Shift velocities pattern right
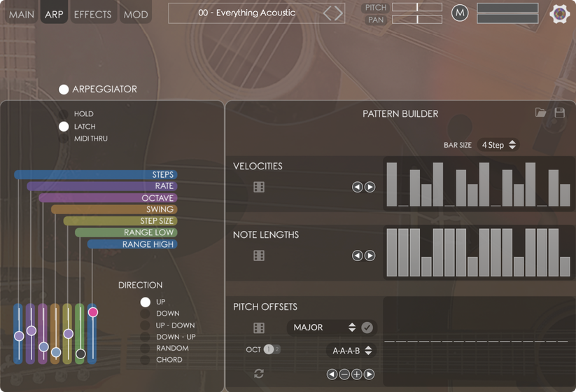This screenshot has width=576, height=392. [x=370, y=187]
